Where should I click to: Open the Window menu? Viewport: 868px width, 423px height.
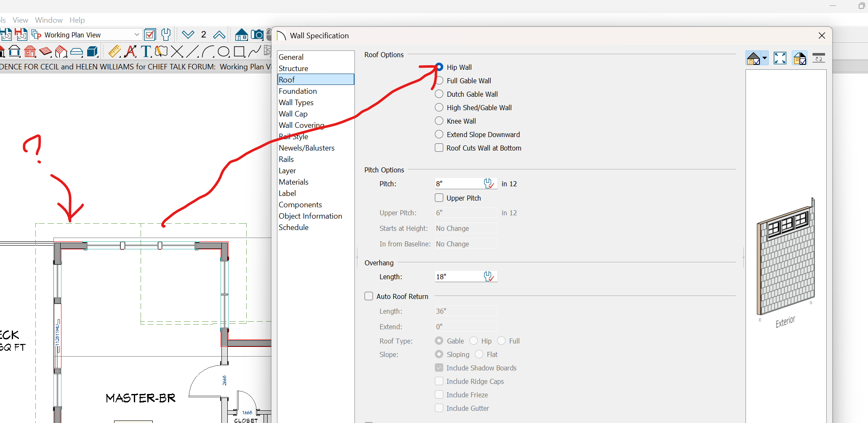tap(48, 20)
